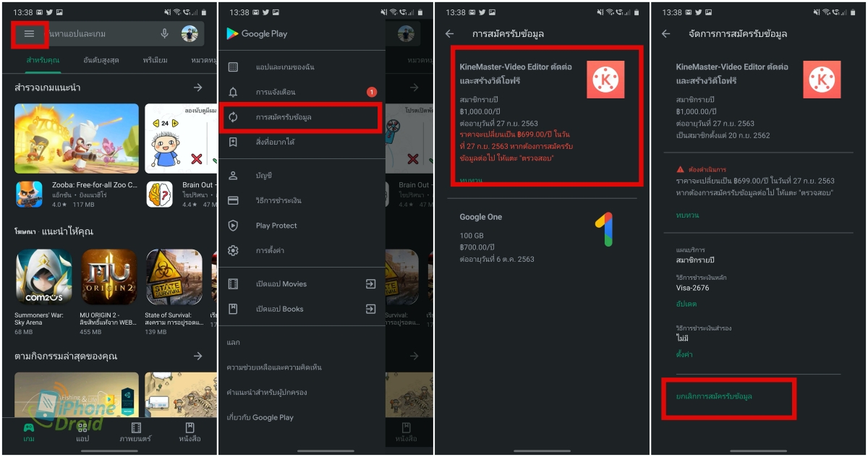The height and width of the screenshot is (457, 868).
Task: Tap the bookmark icon beside สิ่งที่อยากได้
Action: point(233,142)
